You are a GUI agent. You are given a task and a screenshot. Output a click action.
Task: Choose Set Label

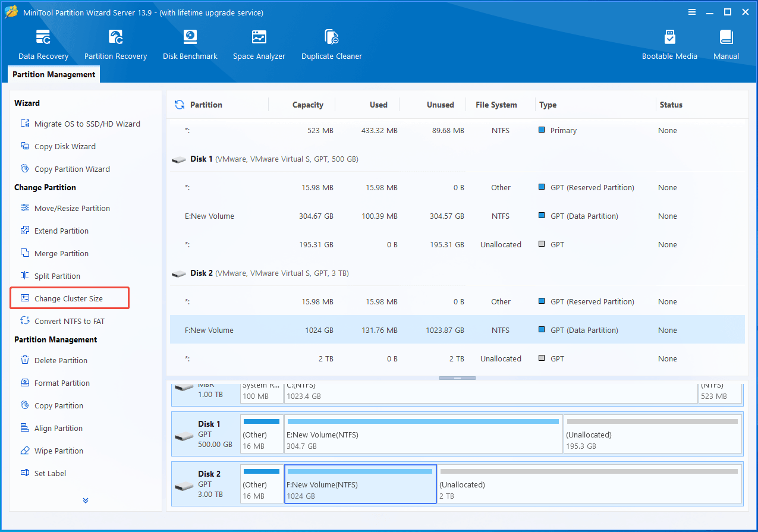coord(43,473)
